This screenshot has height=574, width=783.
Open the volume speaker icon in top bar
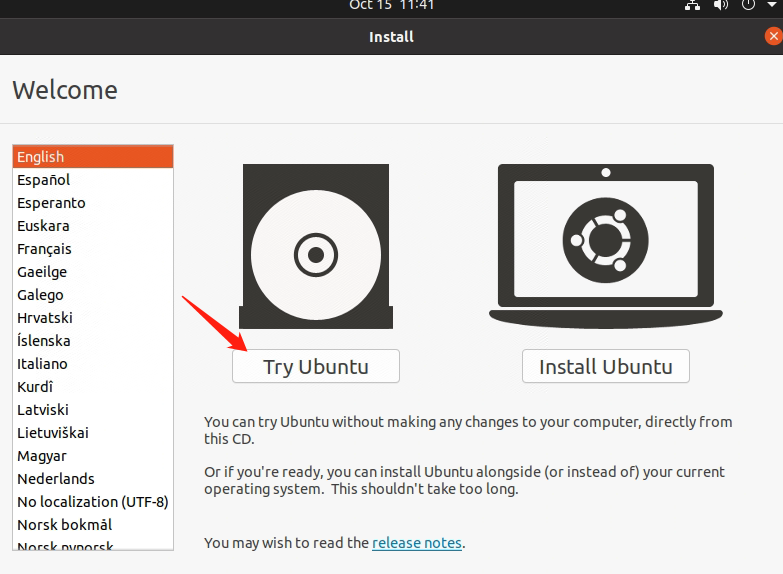click(x=721, y=5)
